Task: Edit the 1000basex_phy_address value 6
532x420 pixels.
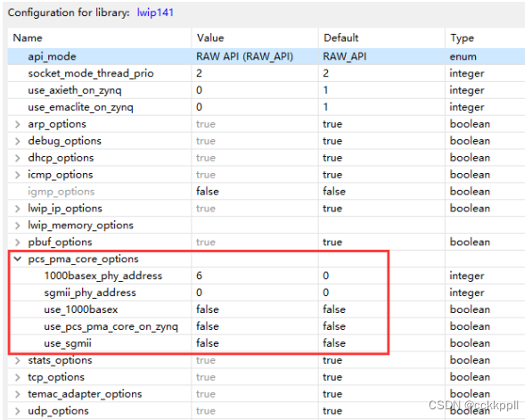Action: (255, 276)
